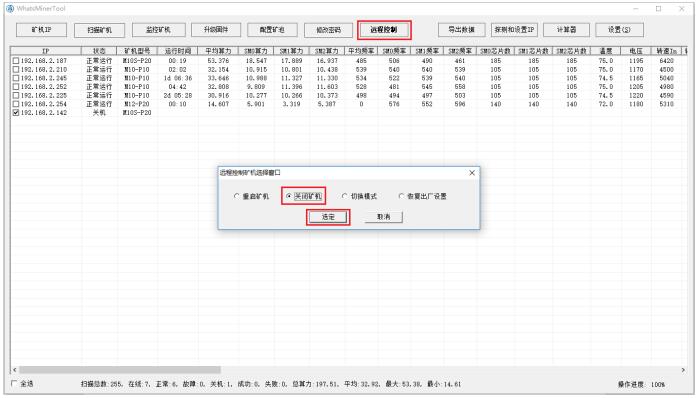The height and width of the screenshot is (398, 699).
Task: Click the horizontal scrollbar right arrow
Action: point(683,370)
